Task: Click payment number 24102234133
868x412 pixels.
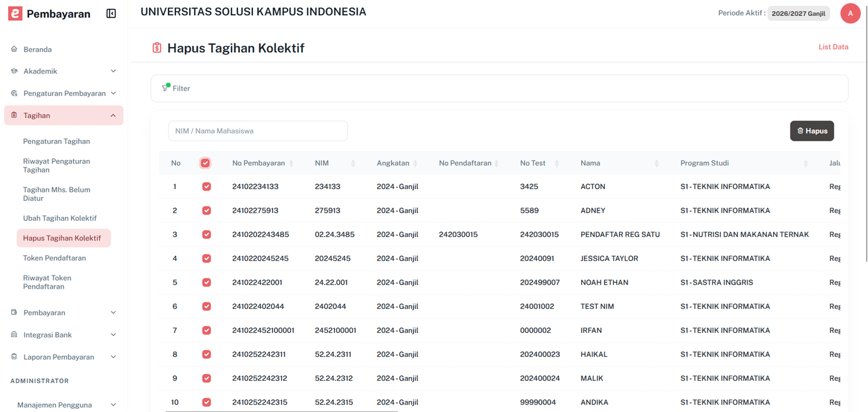Action: tap(255, 187)
